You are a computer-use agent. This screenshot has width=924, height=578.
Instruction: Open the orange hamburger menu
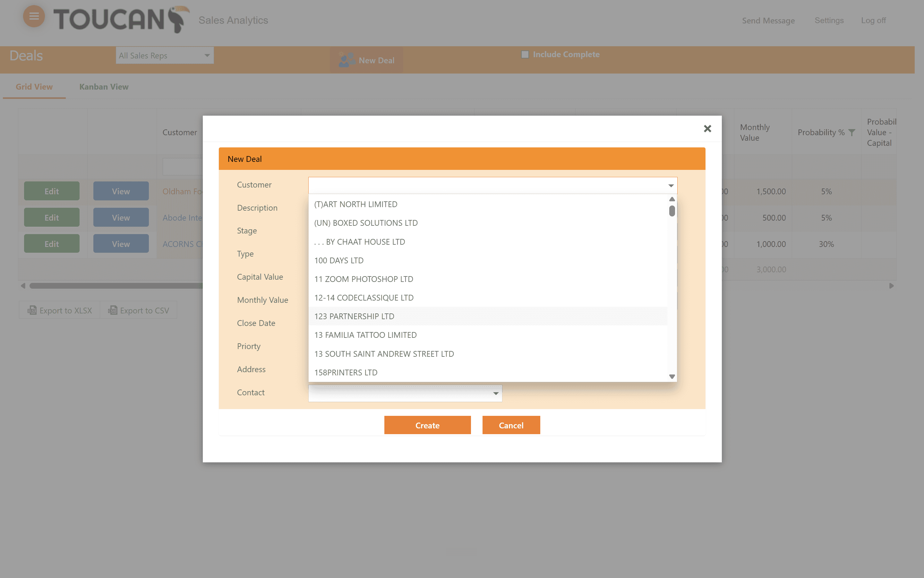pos(34,16)
